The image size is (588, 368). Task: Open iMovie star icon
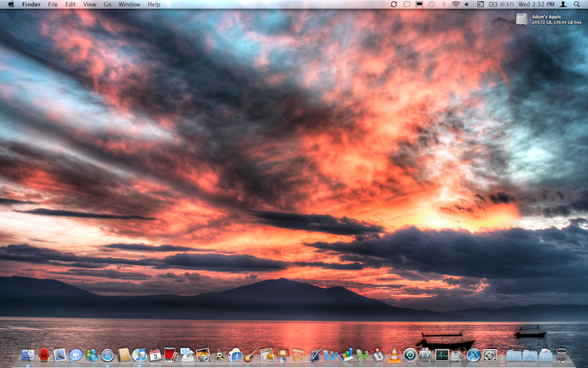[x=219, y=355]
